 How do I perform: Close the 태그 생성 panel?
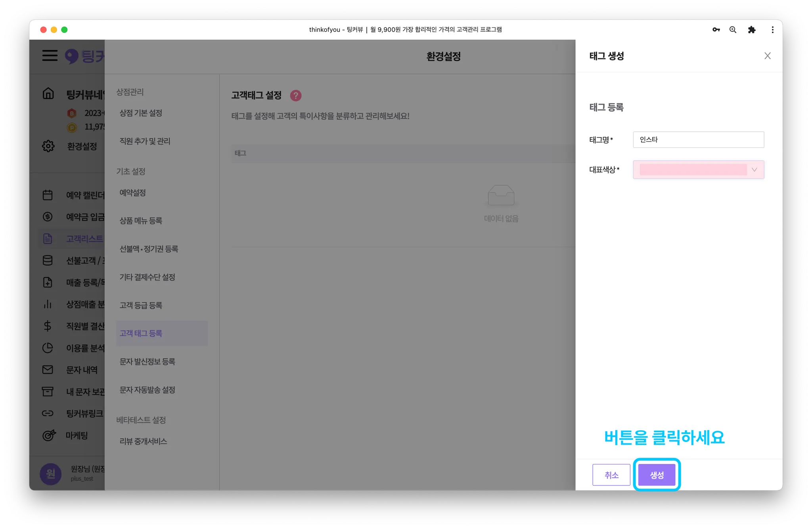point(767,56)
